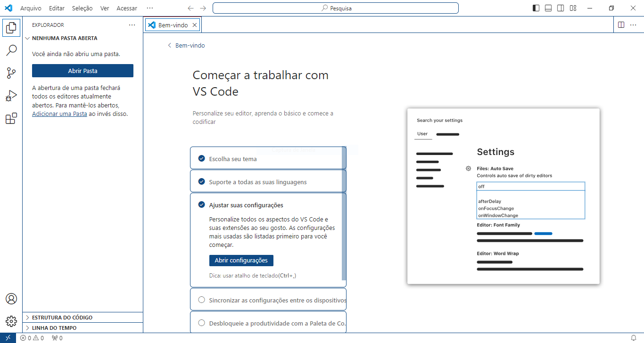Toggle the bottom panel layout icon
Screen dimensions: 644x343
point(548,8)
